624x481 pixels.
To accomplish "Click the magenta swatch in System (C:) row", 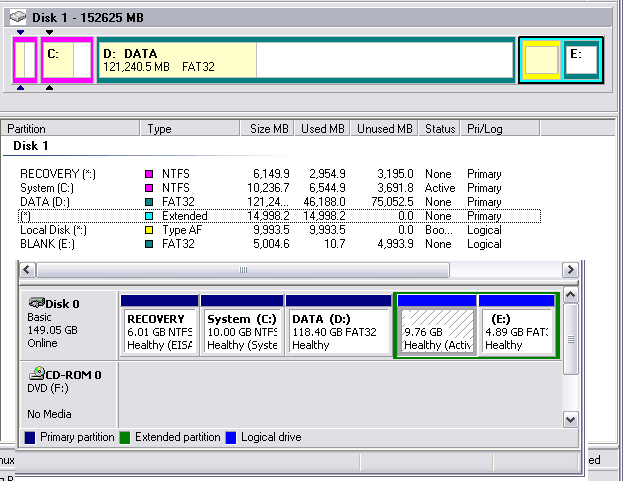I will tap(149, 188).
